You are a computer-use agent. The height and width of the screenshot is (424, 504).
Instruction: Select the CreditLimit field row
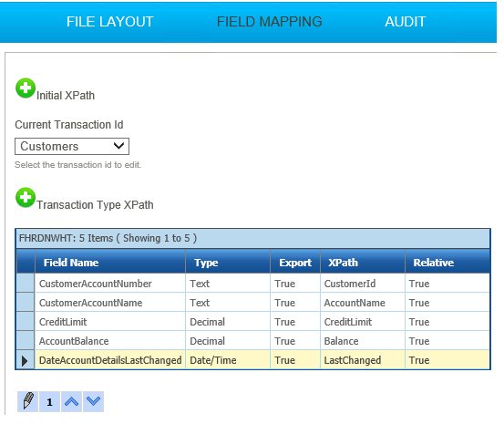253,322
